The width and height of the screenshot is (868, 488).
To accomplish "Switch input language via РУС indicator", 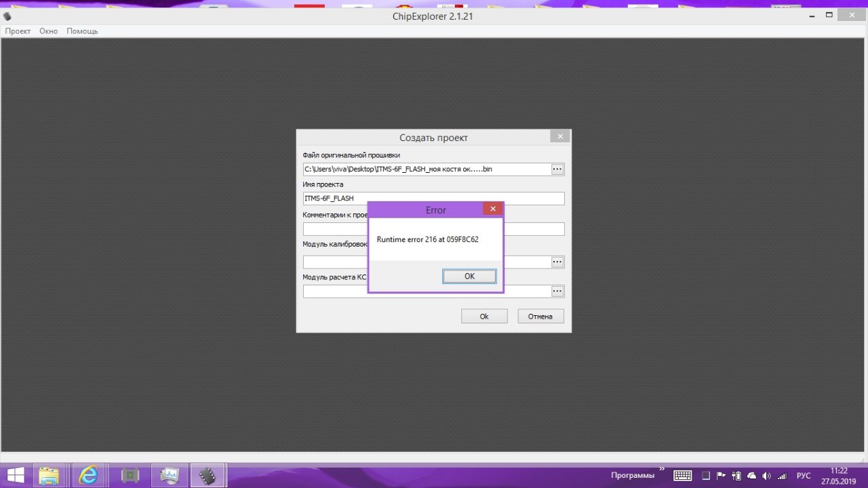I will point(804,476).
